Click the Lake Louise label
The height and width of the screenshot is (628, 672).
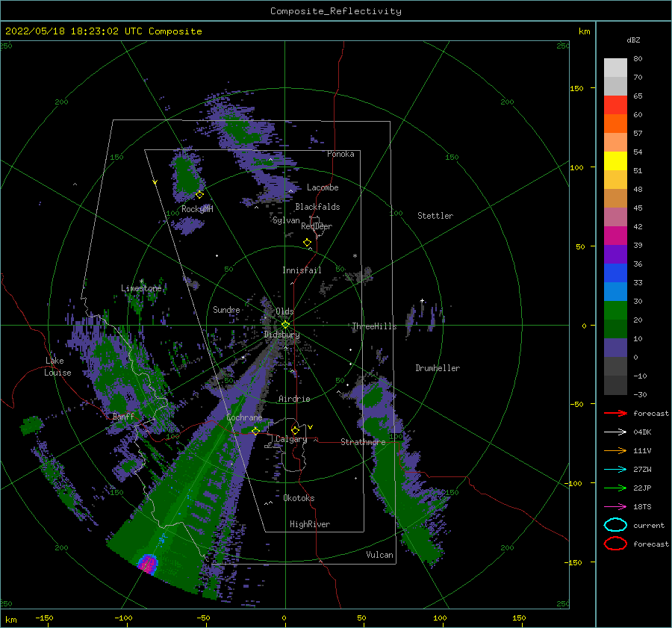[x=57, y=367]
